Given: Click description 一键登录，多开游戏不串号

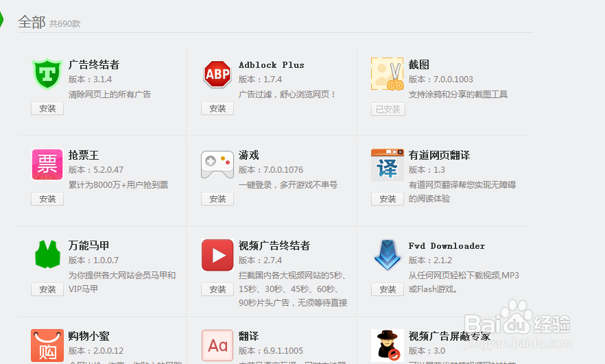Looking at the screenshot, I should (x=288, y=185).
